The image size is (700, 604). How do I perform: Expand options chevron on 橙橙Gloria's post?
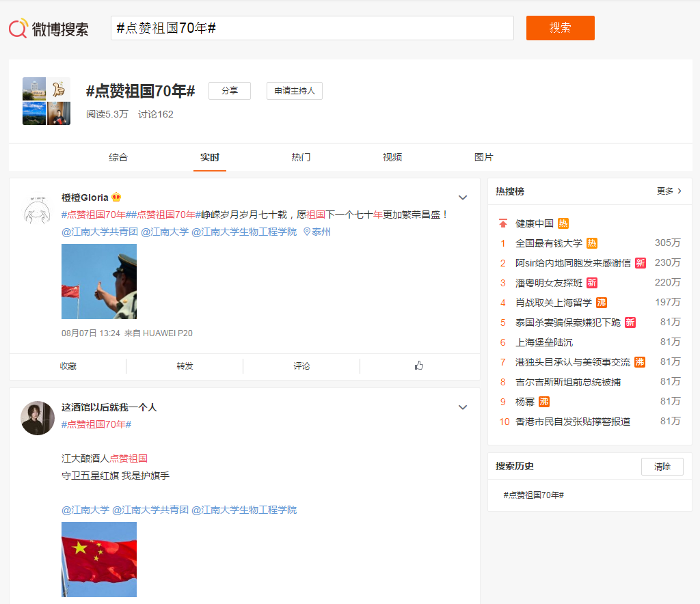pyautogui.click(x=463, y=197)
